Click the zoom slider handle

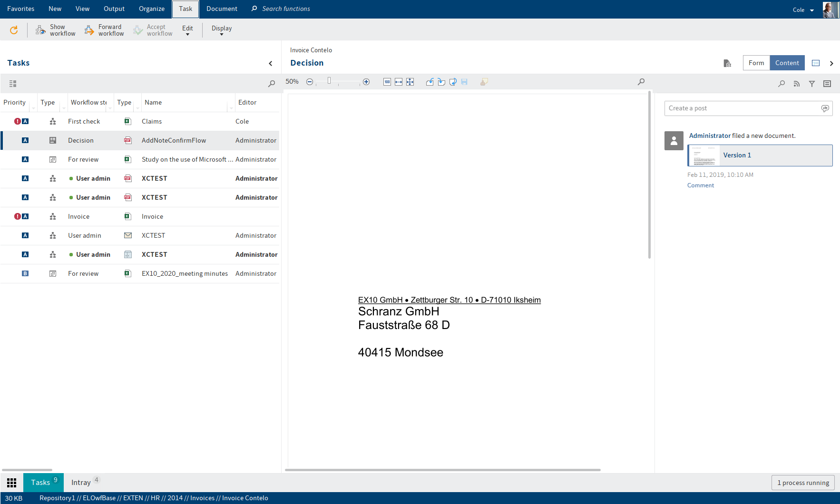[x=329, y=81]
